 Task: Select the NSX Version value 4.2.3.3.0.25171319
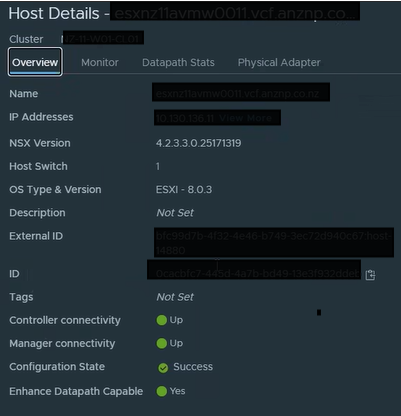(198, 143)
